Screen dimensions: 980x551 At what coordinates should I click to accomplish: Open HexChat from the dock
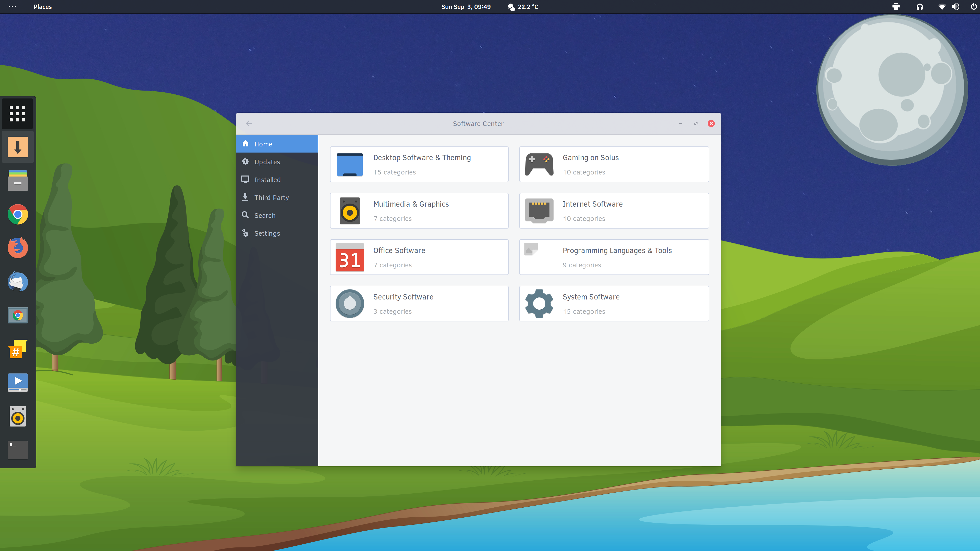point(18,349)
